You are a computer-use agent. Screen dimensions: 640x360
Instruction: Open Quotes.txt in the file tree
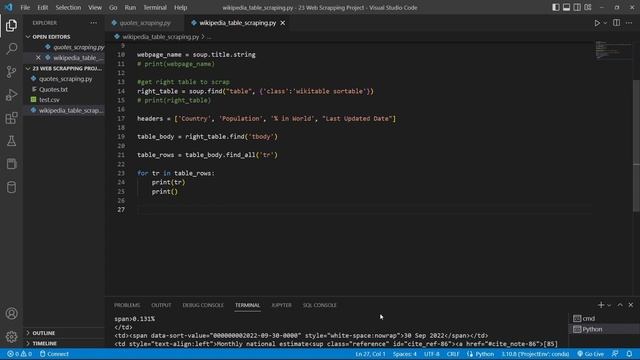[64, 89]
